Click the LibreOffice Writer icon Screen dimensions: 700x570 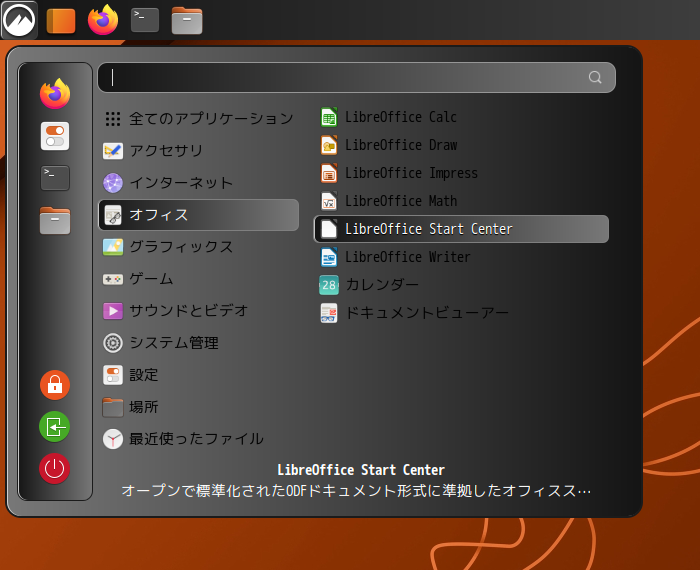click(329, 257)
